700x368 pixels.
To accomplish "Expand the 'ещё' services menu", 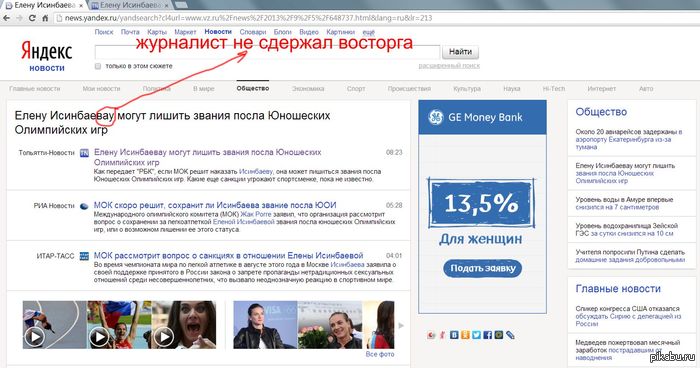I will pyautogui.click(x=369, y=32).
